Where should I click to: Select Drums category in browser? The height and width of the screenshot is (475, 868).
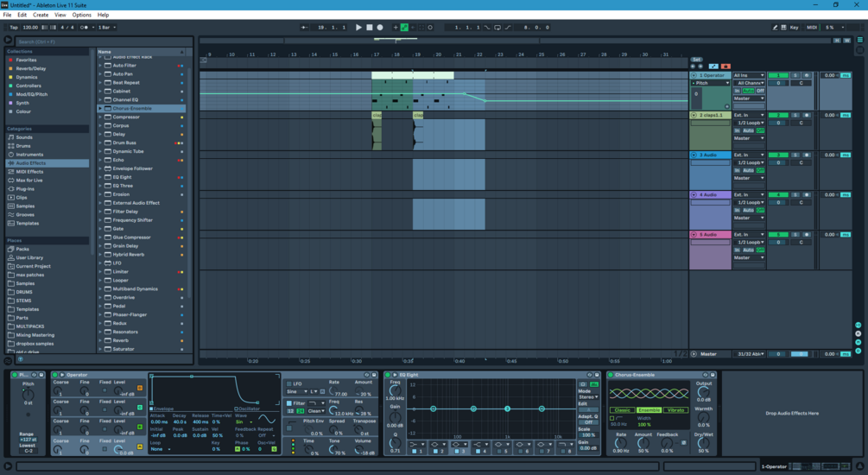pos(23,146)
